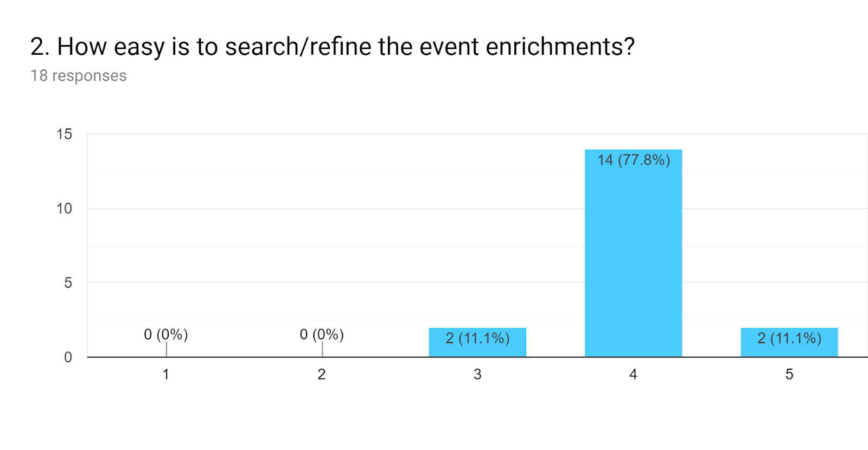Click the x-axis label 5
The width and height of the screenshot is (868, 450).
pos(789,374)
